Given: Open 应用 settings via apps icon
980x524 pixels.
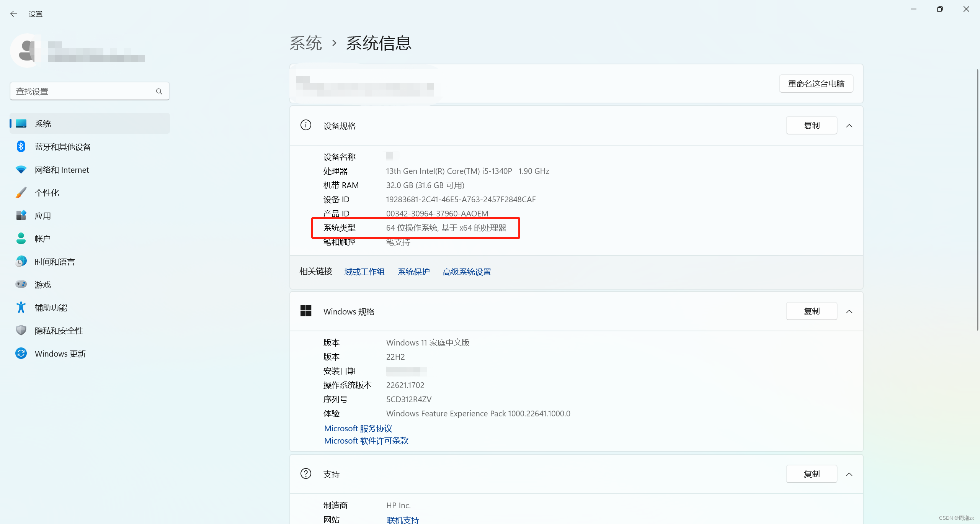Looking at the screenshot, I should tap(21, 215).
